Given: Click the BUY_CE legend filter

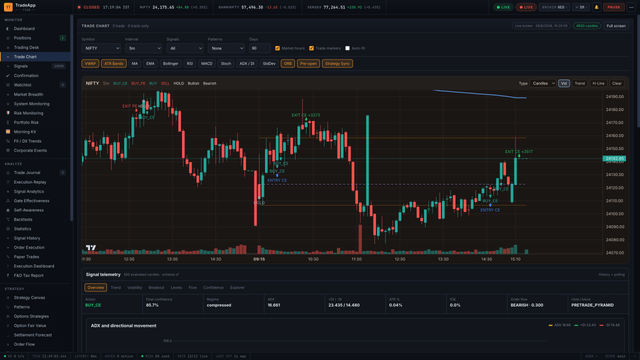Looking at the screenshot, I should pos(120,83).
